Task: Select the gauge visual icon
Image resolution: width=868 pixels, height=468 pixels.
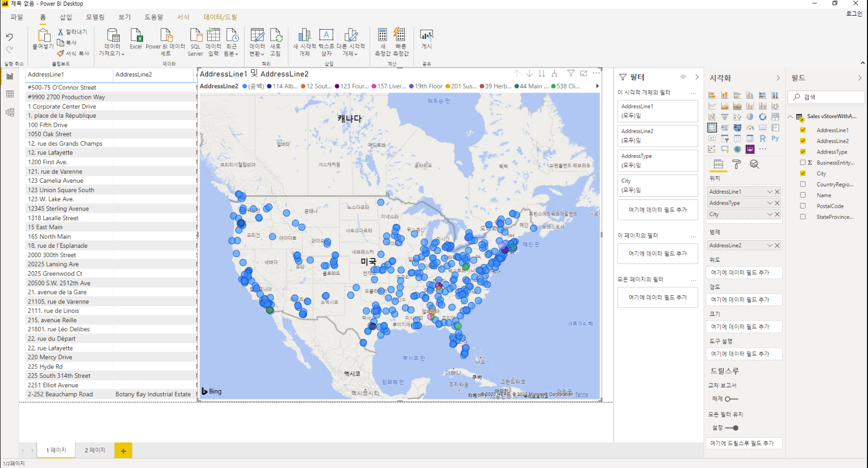Action: click(750, 128)
